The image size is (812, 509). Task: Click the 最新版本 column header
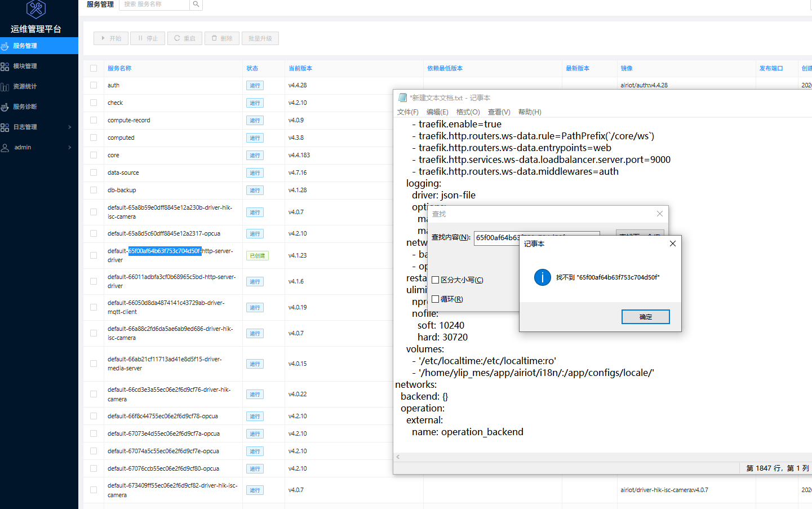point(578,68)
